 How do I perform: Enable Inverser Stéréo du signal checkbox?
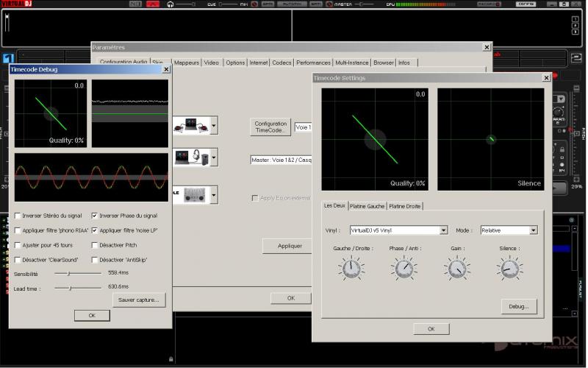(18, 216)
